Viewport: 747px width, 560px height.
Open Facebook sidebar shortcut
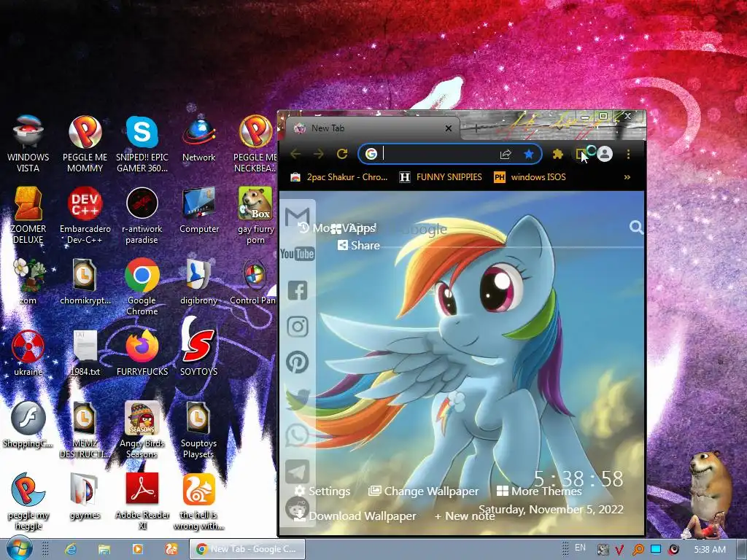(298, 290)
